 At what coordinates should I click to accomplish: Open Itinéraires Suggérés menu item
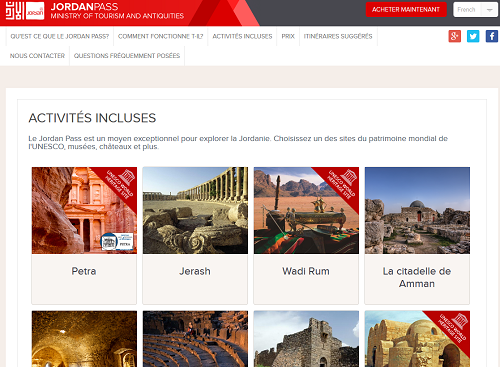point(338,36)
